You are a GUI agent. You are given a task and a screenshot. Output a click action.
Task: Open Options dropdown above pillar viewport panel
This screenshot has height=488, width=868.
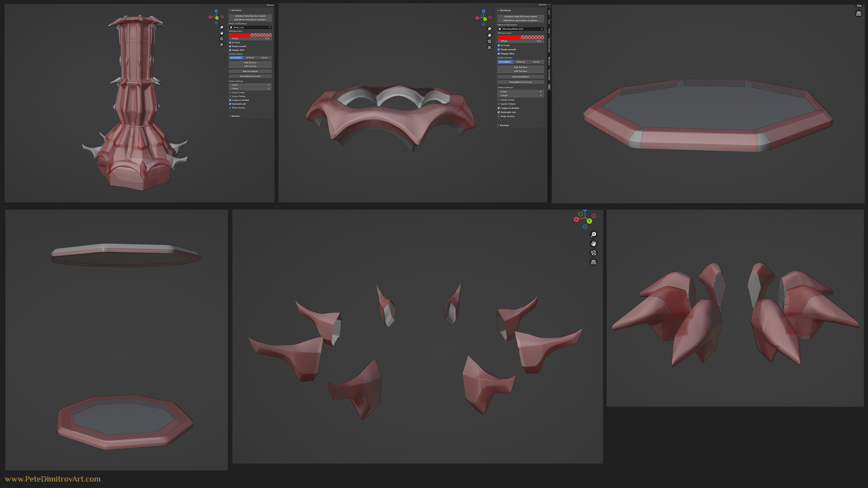pyautogui.click(x=270, y=5)
